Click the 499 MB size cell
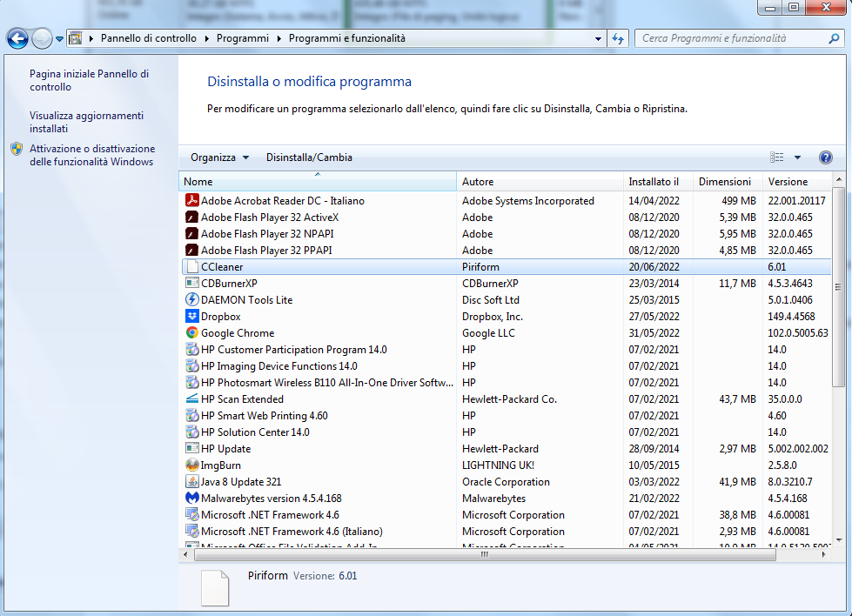 (739, 200)
